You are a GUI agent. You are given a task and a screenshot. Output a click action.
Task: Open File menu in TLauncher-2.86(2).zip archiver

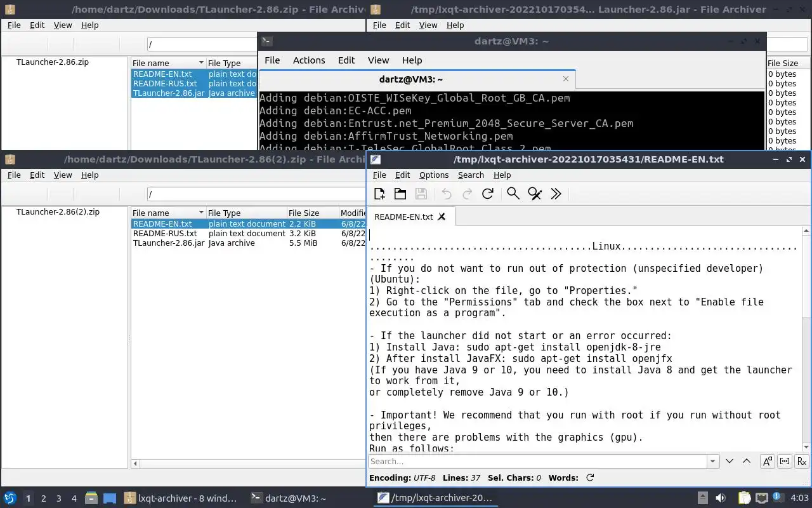pos(14,175)
